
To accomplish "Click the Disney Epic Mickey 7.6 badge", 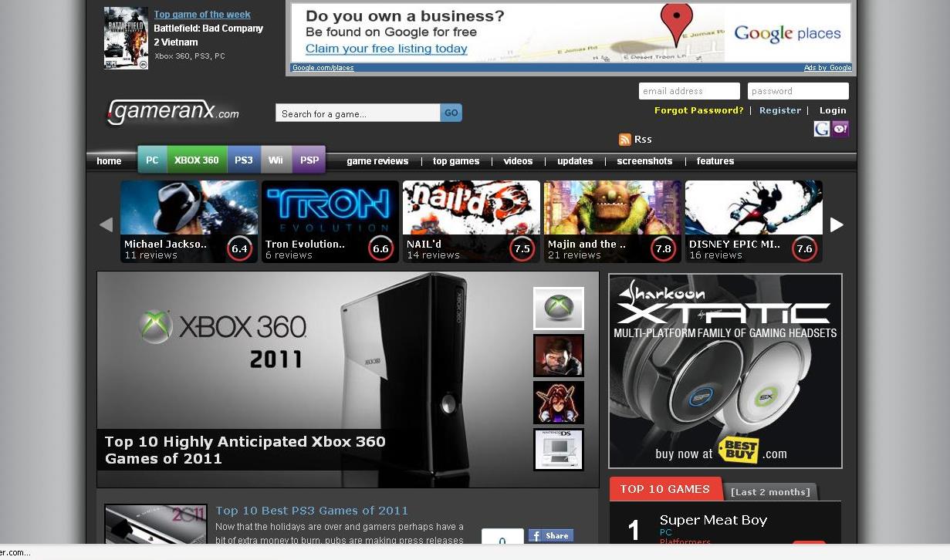I will coord(805,248).
